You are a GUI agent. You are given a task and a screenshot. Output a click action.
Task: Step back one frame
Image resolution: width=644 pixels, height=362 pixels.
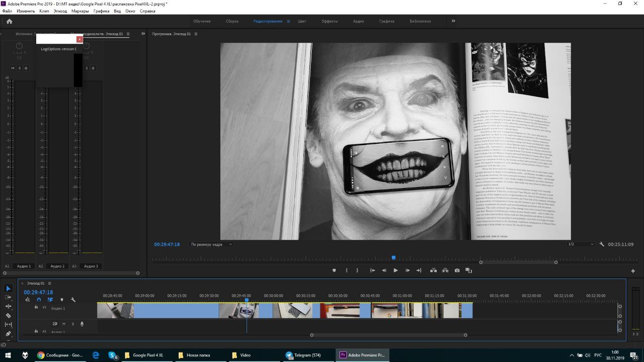click(x=384, y=270)
